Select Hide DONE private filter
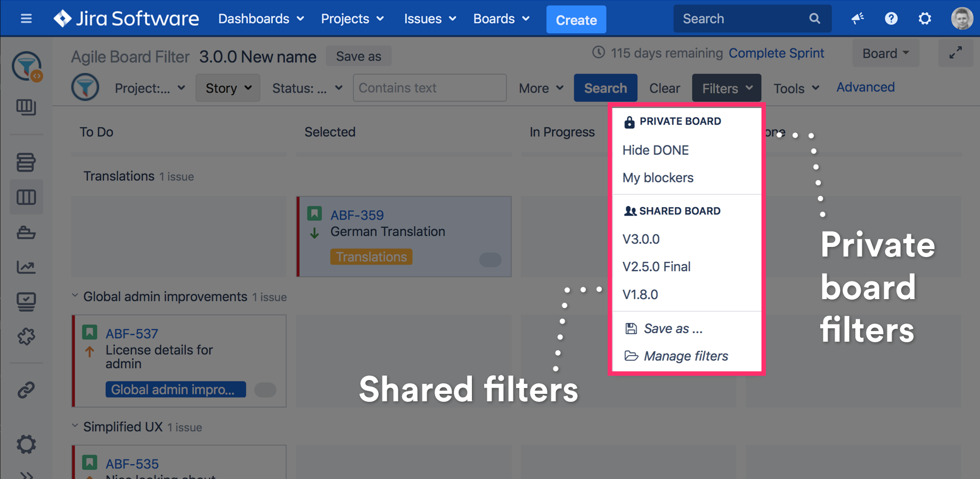This screenshot has height=479, width=980. pyautogui.click(x=655, y=150)
